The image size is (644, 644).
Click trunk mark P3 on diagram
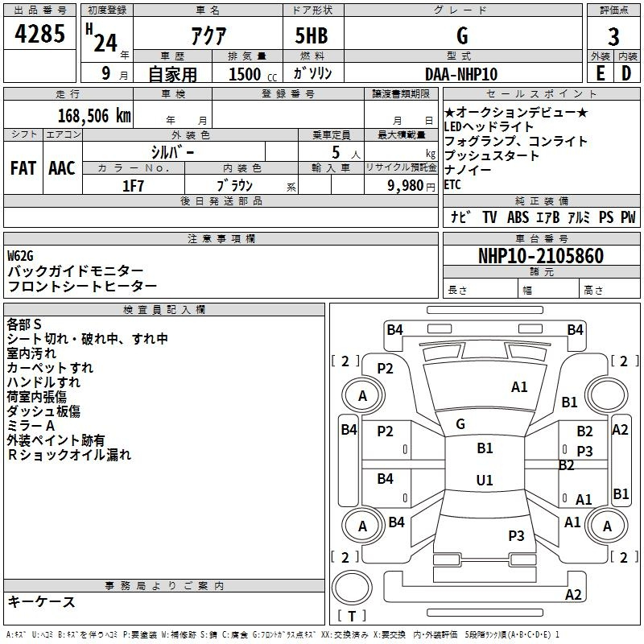point(516,536)
